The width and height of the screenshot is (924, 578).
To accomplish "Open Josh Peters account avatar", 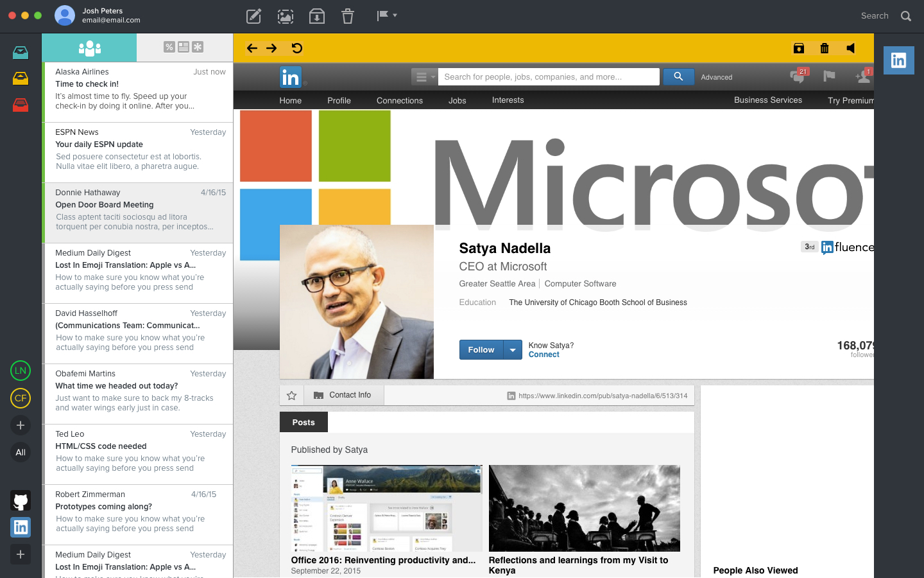I will [x=65, y=15].
